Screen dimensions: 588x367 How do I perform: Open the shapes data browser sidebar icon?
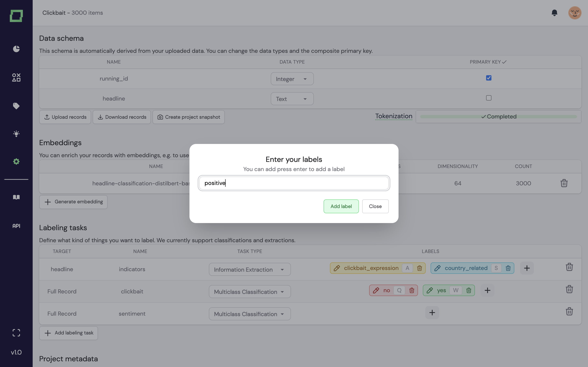click(x=16, y=77)
